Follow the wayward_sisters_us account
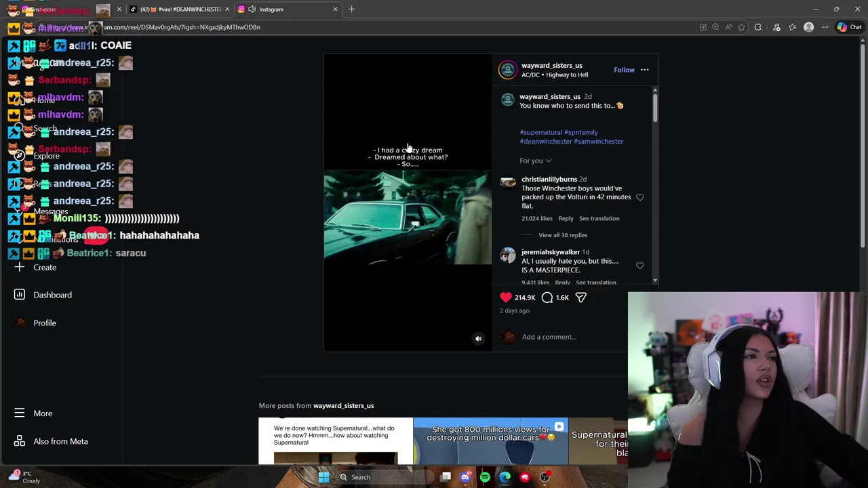 click(x=624, y=70)
